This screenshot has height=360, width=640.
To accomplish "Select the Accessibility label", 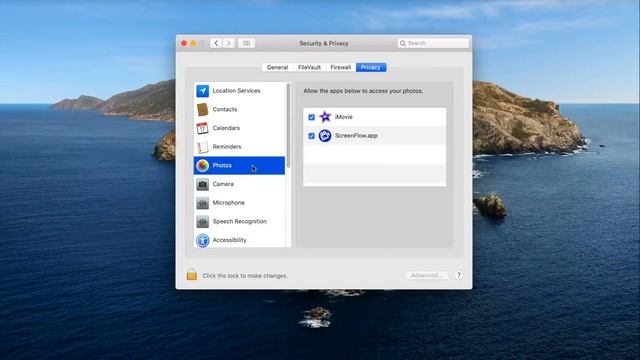I will [x=229, y=240].
